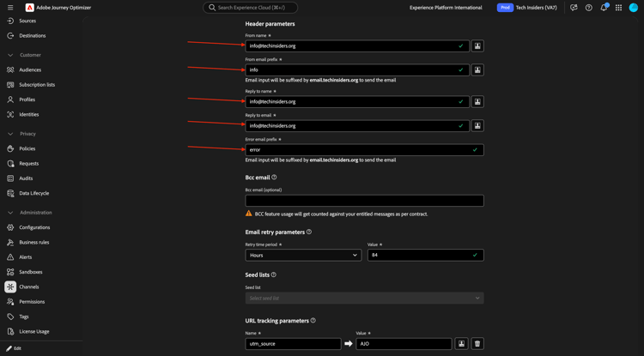Screen dimensions: 644x356
Task: Click the From email prefix field
Action: click(357, 69)
